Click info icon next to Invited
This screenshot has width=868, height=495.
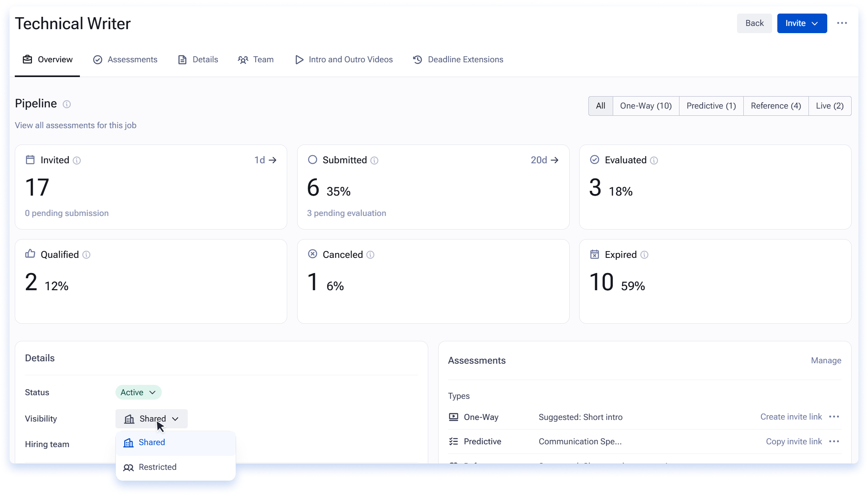tap(77, 160)
